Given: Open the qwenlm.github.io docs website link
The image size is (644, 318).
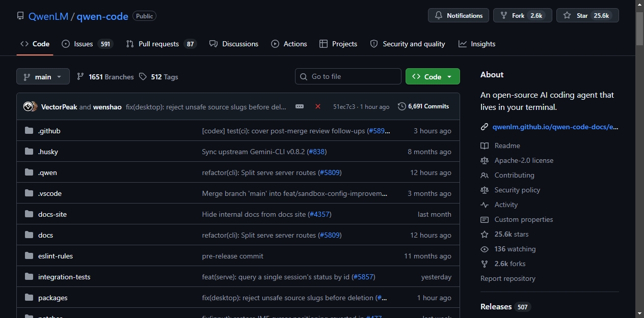Looking at the screenshot, I should [x=556, y=127].
